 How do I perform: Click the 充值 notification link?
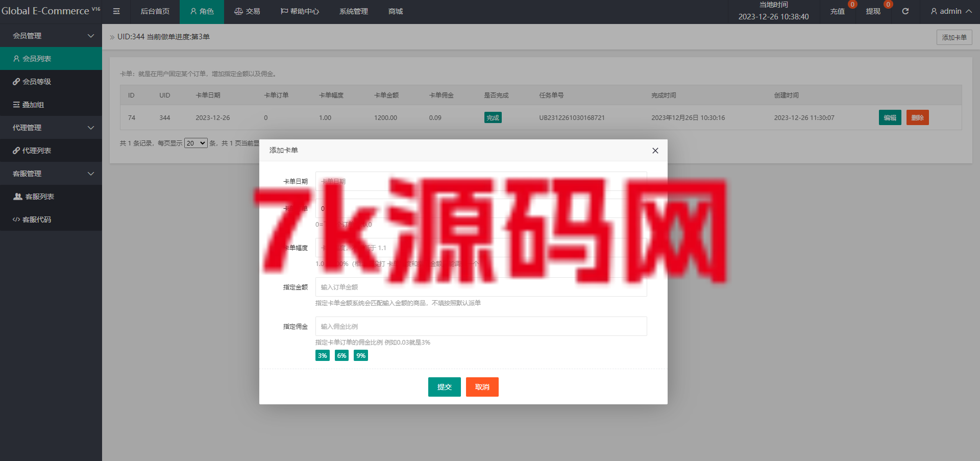click(x=838, y=11)
